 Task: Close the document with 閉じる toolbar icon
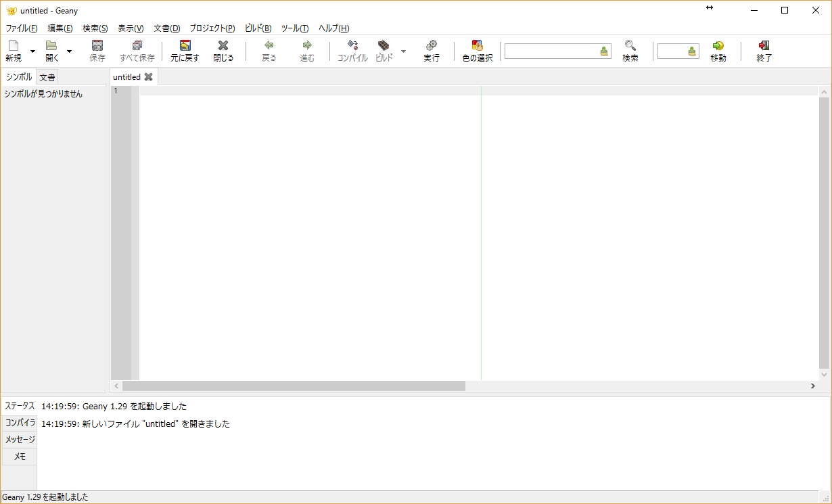tap(223, 46)
